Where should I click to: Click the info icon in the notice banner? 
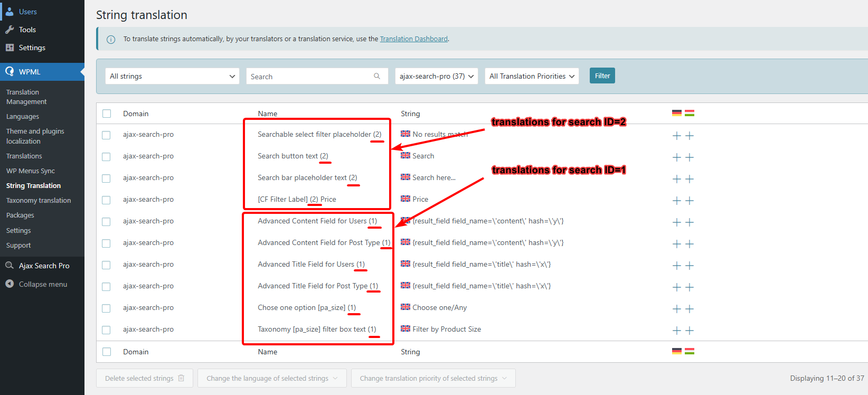(111, 39)
